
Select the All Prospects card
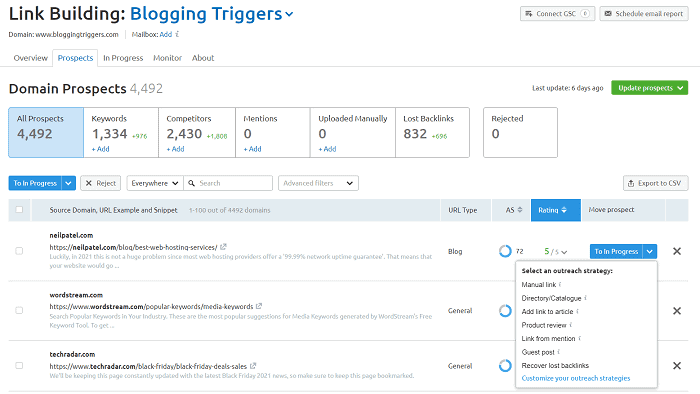(x=46, y=132)
